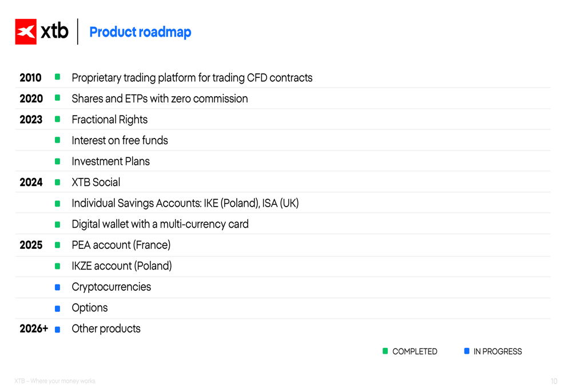Click the page number 10
572x392 pixels.
pos(554,381)
